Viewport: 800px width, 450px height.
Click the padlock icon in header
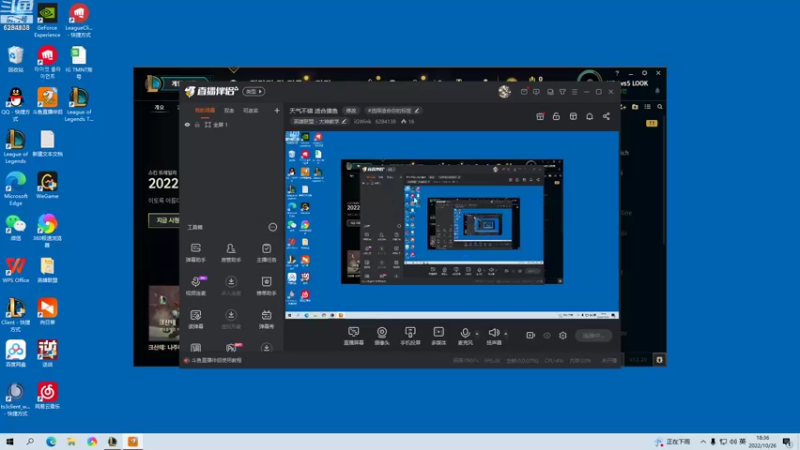(556, 116)
